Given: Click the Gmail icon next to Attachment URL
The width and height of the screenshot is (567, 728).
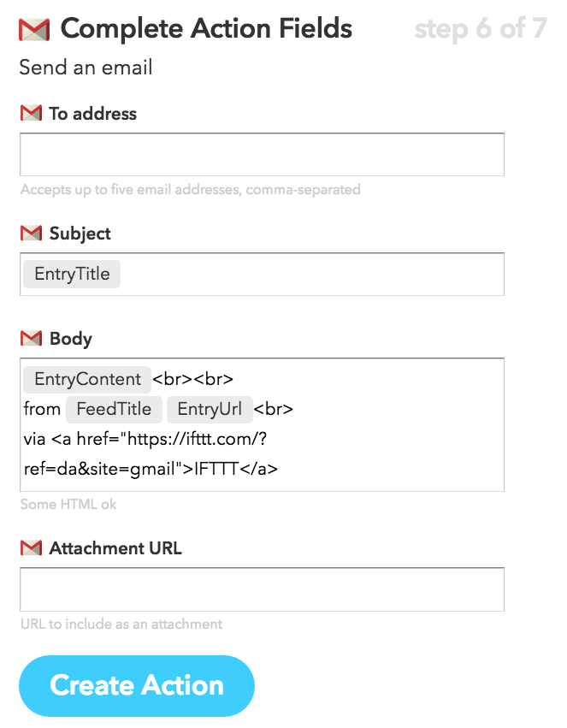Looking at the screenshot, I should click(x=31, y=547).
